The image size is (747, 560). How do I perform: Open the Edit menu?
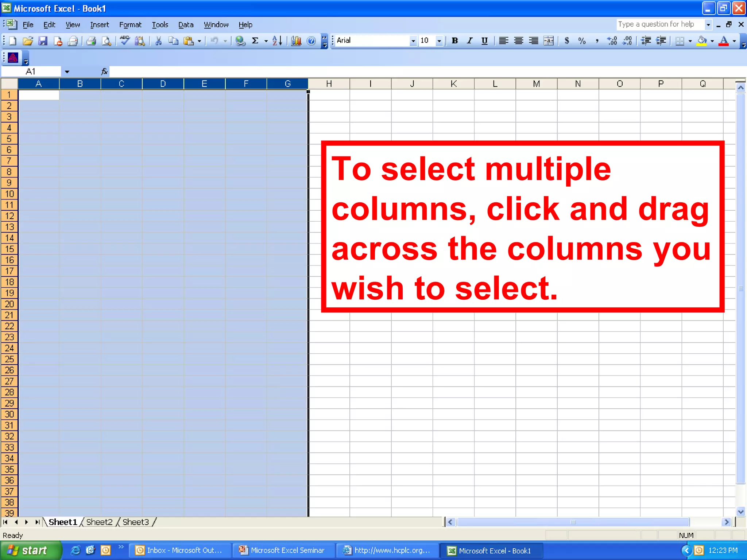(x=49, y=24)
